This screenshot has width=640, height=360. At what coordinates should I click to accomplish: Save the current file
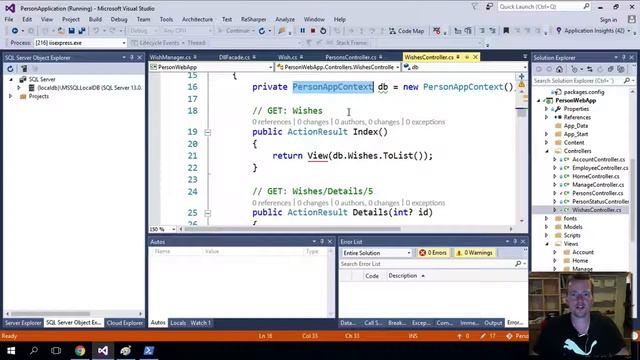(x=71, y=31)
